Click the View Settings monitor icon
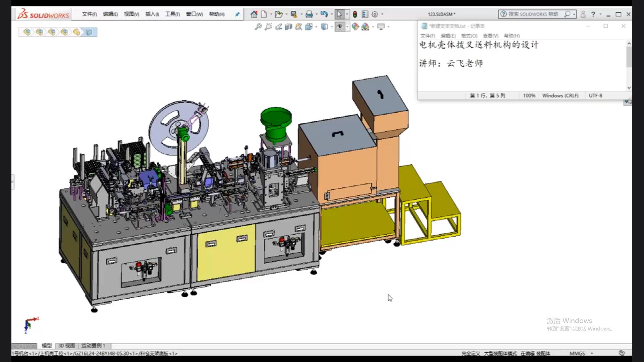 point(381,26)
